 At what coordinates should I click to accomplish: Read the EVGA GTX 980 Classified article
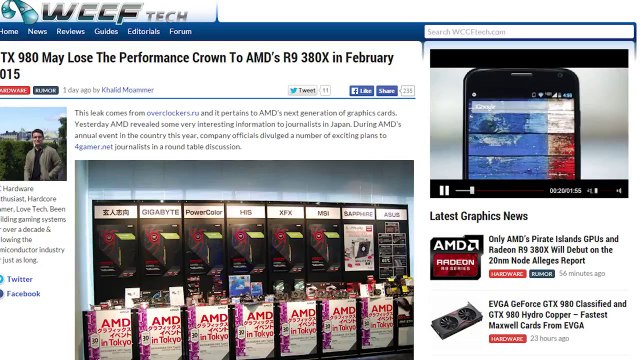pos(557,315)
